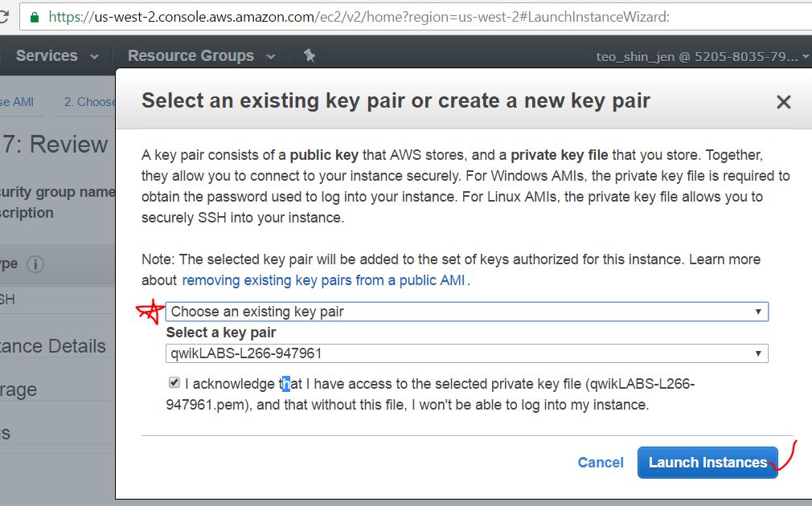Close the key pair dialog

click(x=783, y=102)
